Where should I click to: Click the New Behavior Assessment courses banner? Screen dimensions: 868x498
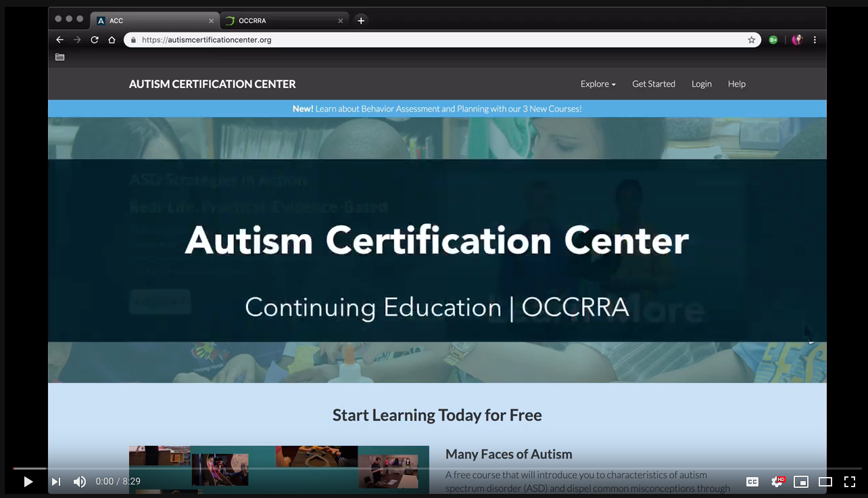tap(437, 109)
